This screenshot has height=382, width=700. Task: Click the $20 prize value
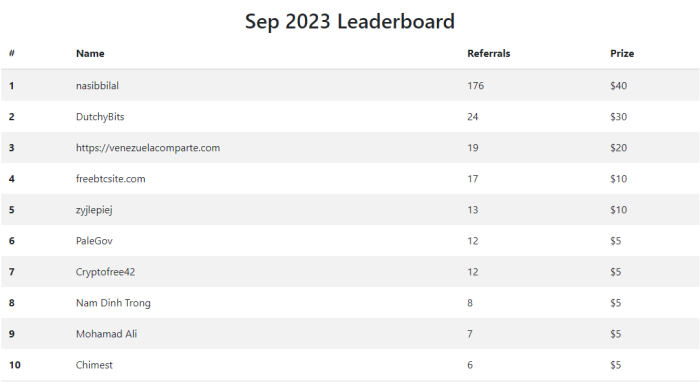pos(618,148)
